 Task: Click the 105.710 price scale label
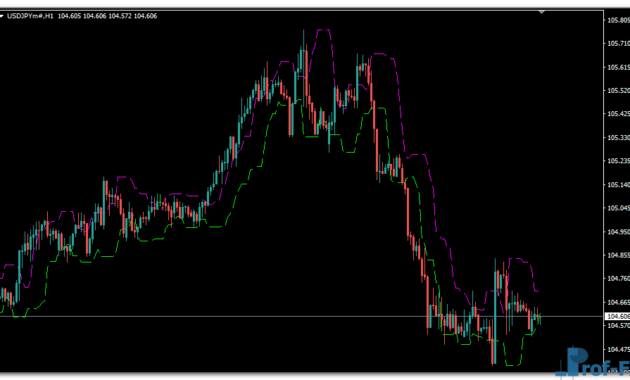click(618, 43)
